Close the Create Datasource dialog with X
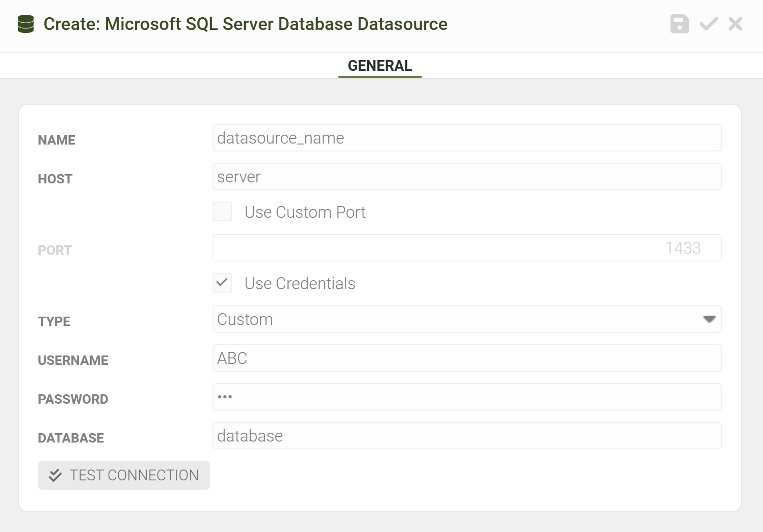The image size is (763, 532). tap(735, 24)
